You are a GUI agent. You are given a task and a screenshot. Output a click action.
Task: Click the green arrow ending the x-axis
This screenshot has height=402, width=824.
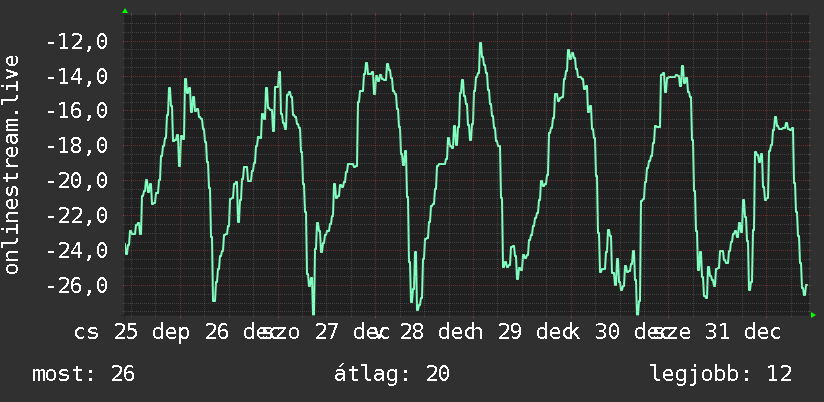point(813,315)
